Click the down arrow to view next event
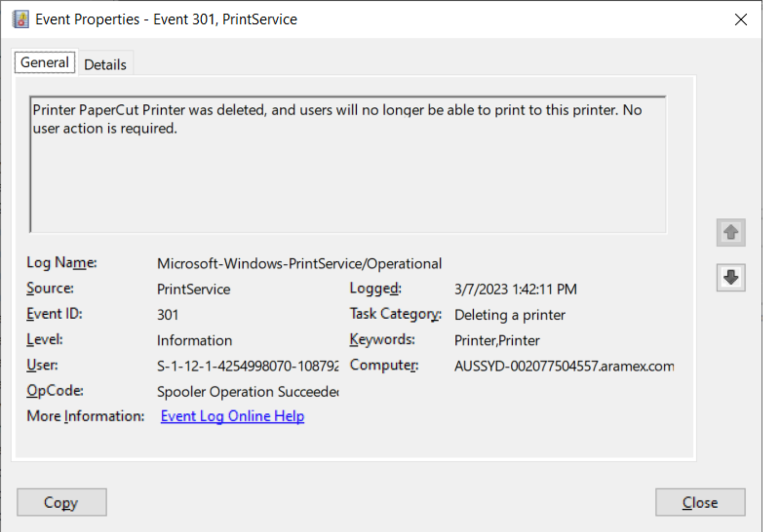 [730, 277]
